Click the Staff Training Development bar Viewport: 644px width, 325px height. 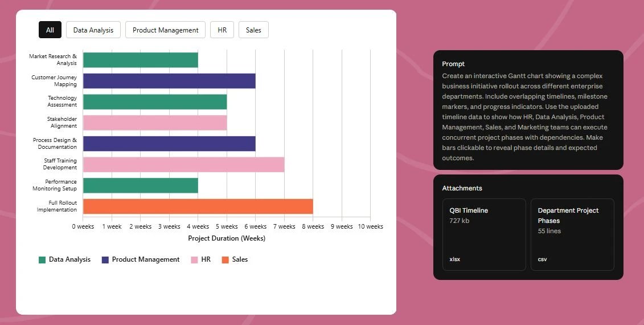click(183, 164)
